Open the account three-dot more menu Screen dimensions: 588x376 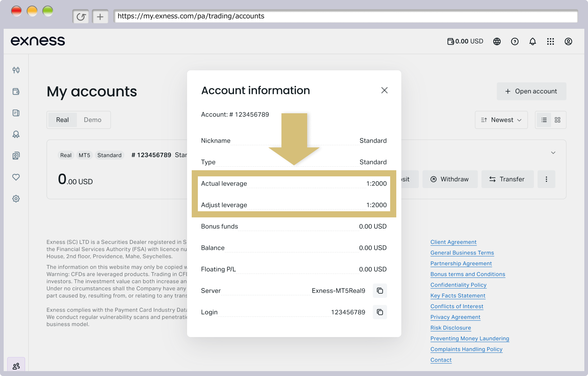click(546, 179)
